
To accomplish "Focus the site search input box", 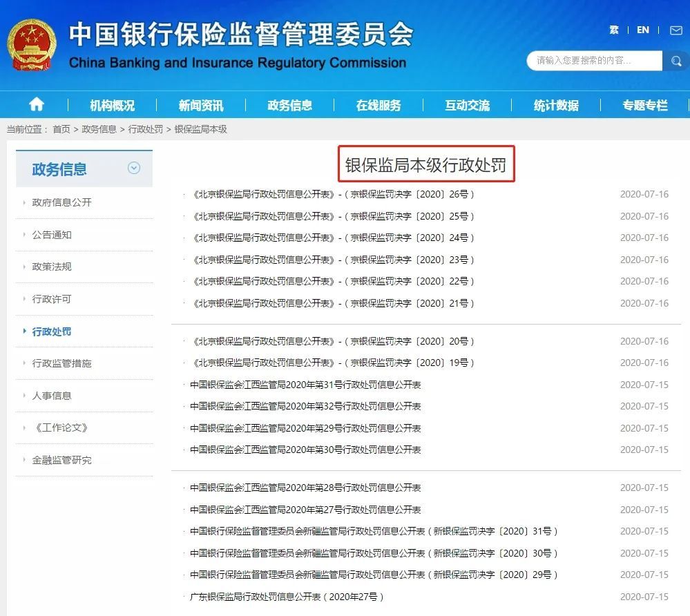I will (595, 61).
